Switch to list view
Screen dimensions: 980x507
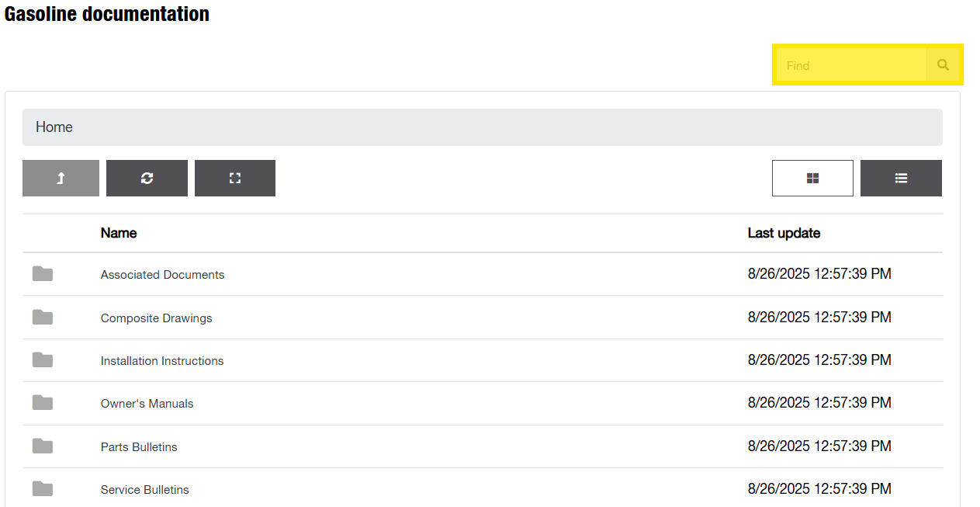click(x=901, y=178)
